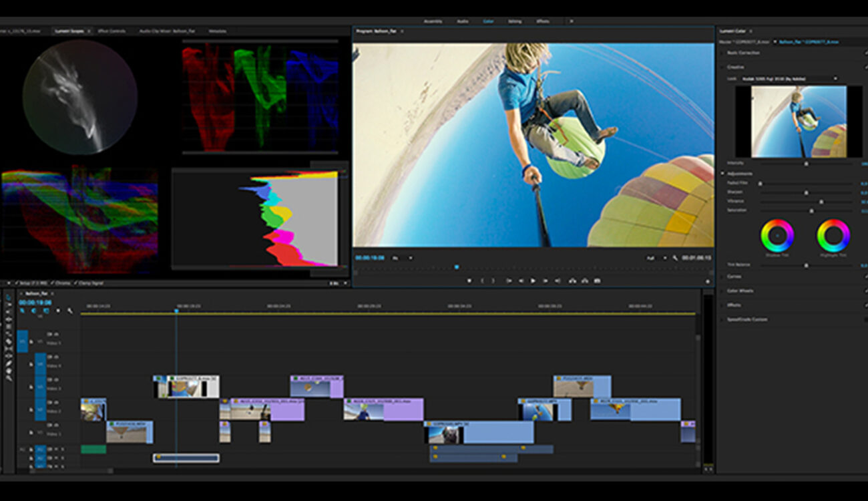868x501 pixels.
Task: Click the Extract button icon
Action: (585, 281)
